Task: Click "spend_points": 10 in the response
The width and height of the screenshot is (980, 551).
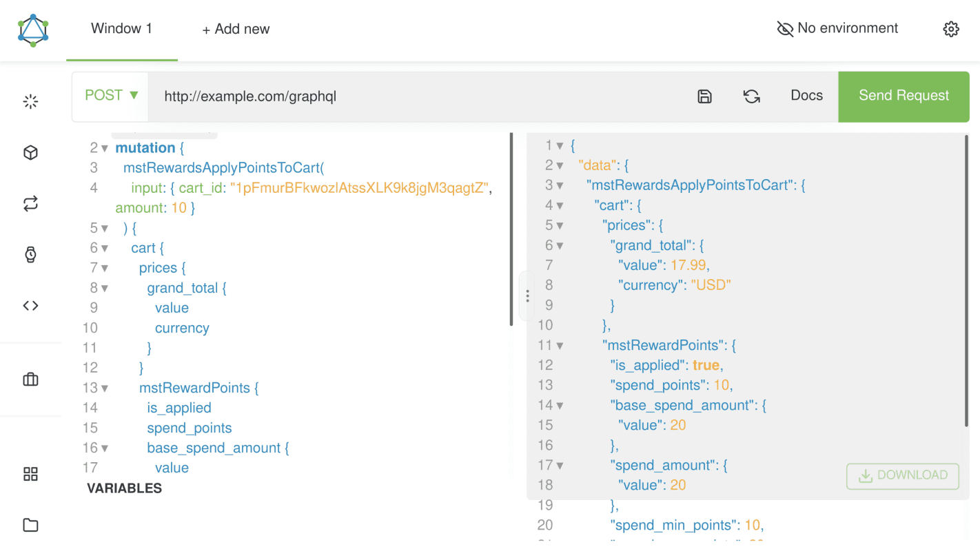Action: click(669, 385)
